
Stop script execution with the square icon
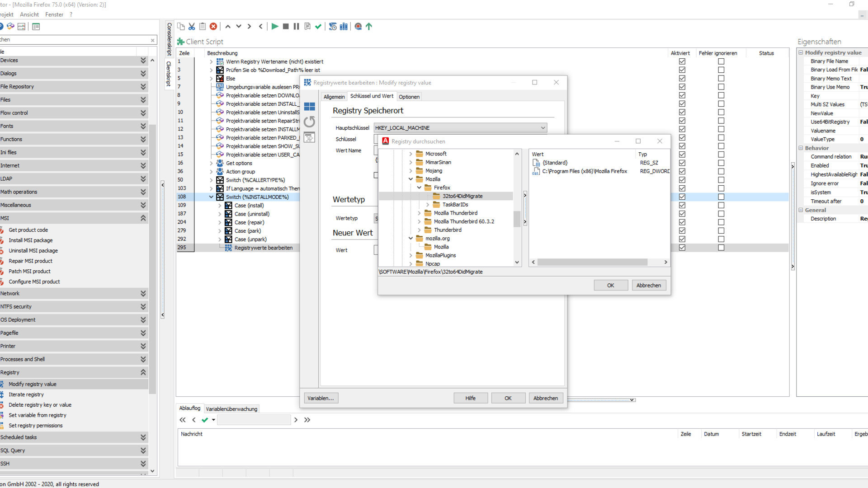[286, 27]
